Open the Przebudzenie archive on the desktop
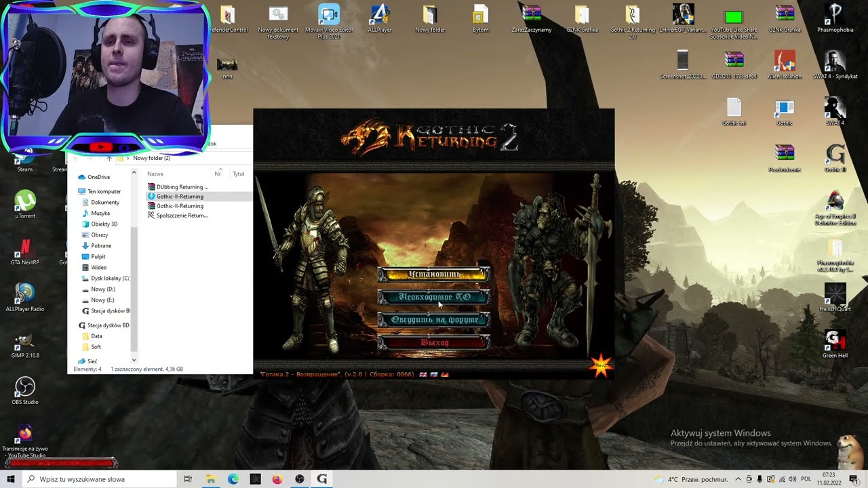 [785, 159]
